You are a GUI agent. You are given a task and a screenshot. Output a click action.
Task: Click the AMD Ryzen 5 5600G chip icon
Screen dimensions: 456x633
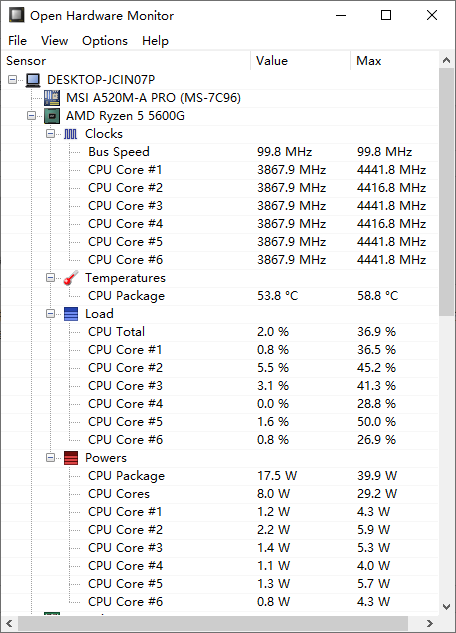coord(52,116)
